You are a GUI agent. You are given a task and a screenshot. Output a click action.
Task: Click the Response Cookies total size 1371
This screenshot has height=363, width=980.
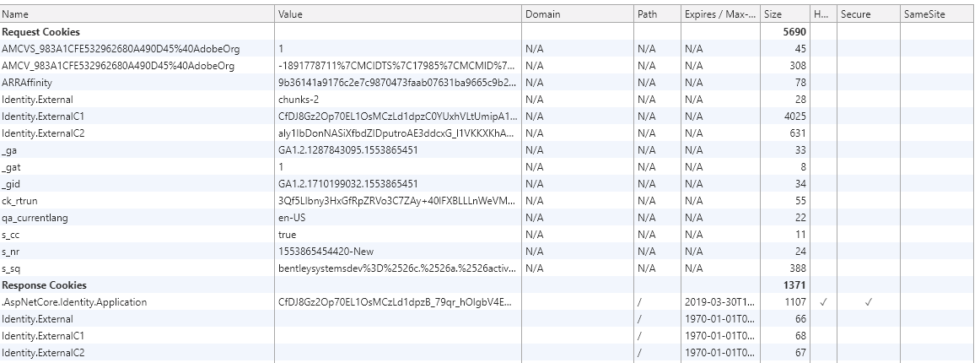click(794, 284)
